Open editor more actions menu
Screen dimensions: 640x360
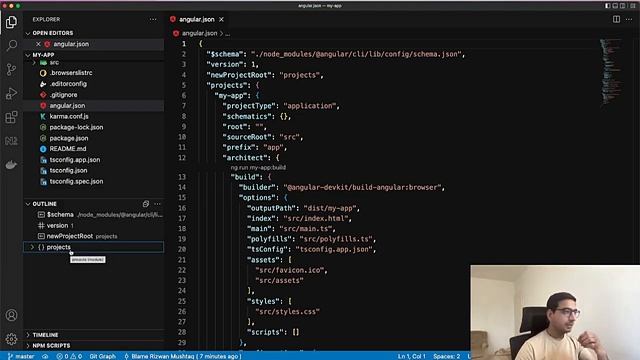coord(629,19)
